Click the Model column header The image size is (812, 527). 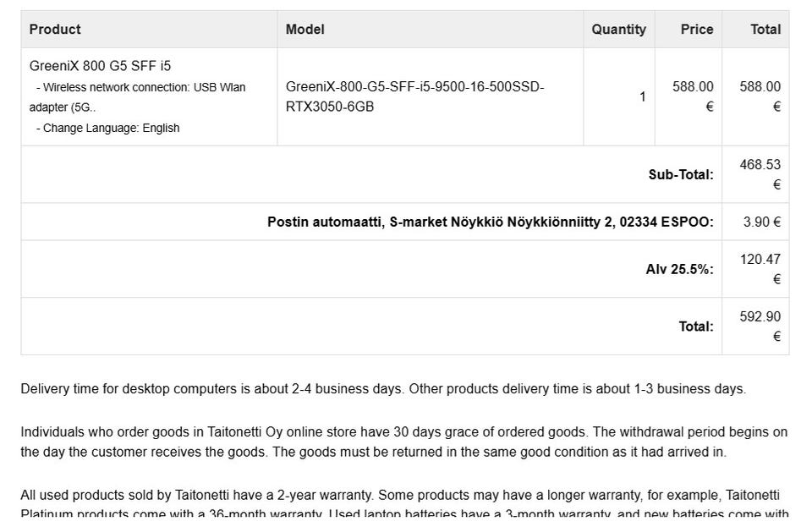point(304,29)
